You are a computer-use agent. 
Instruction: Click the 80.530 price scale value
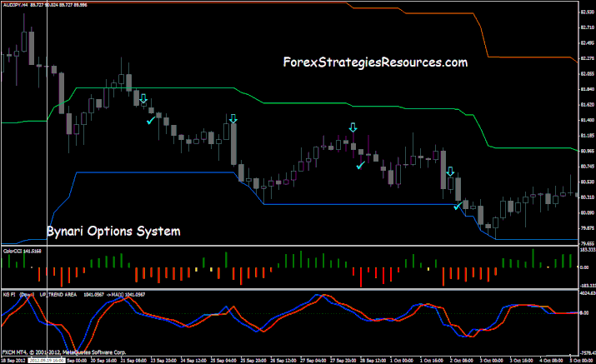coord(588,182)
